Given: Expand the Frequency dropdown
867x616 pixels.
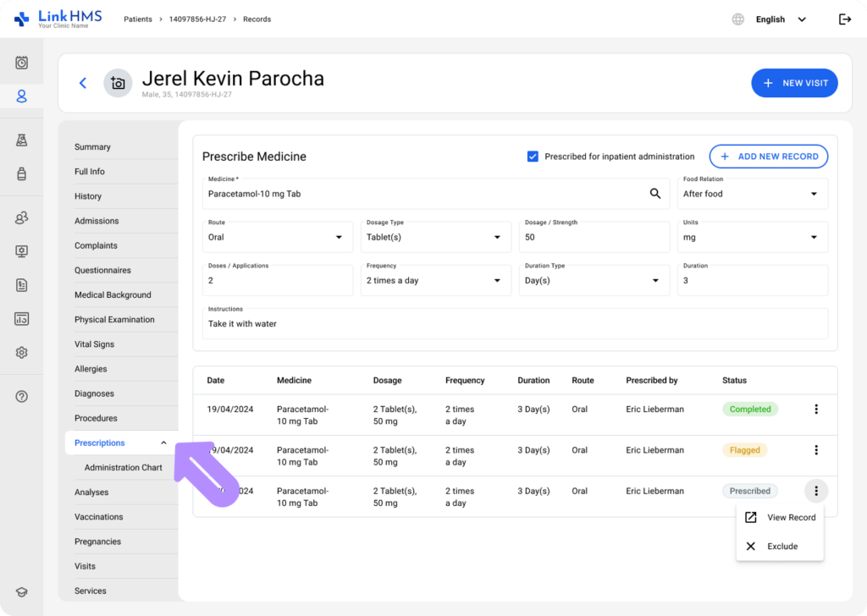Looking at the screenshot, I should coord(435,281).
